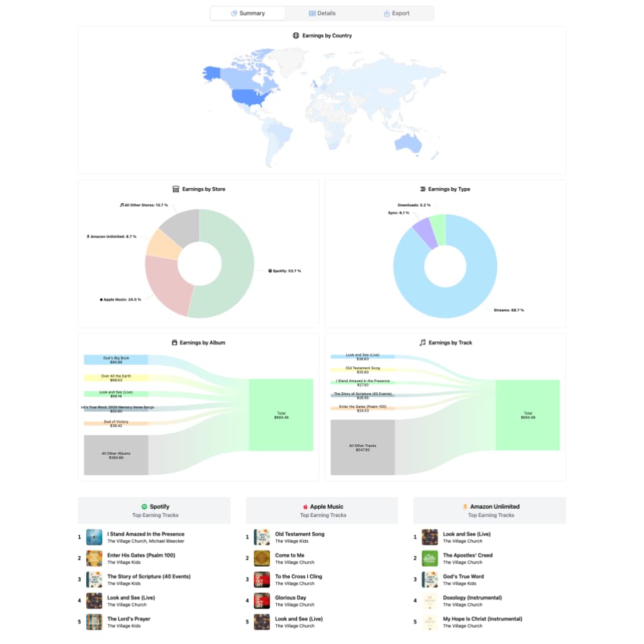Click the God's Big Book album node

point(116,360)
